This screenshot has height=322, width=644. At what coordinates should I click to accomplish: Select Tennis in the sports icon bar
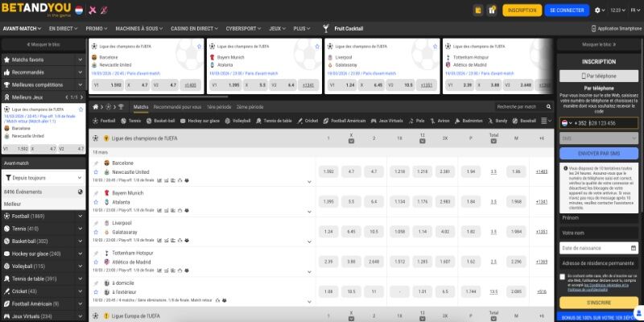130,121
